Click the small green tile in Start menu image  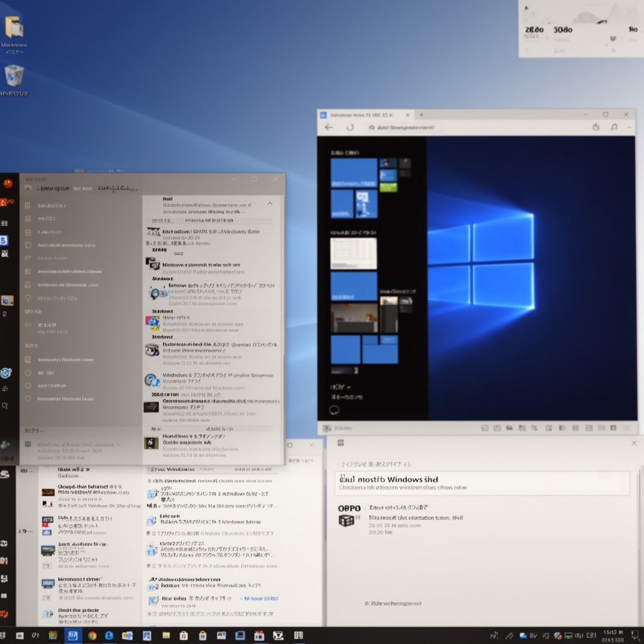[x=388, y=187]
